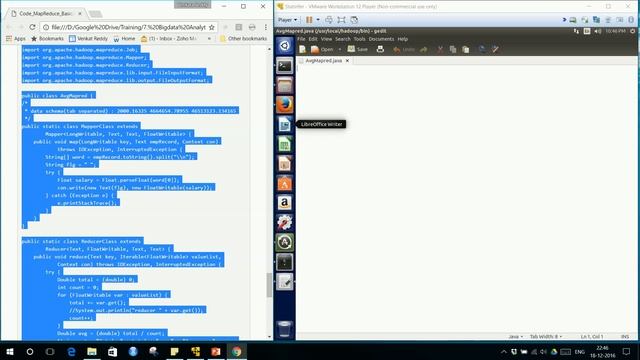Open the Edit menu in gedit
This screenshot has width=640, height=360.
313,39
